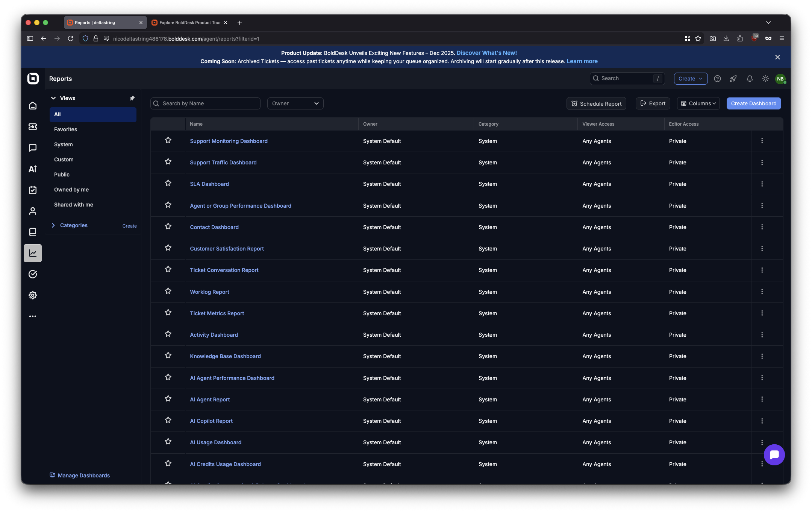
Task: Open options menu for AI Agent Report row
Action: coord(762,399)
